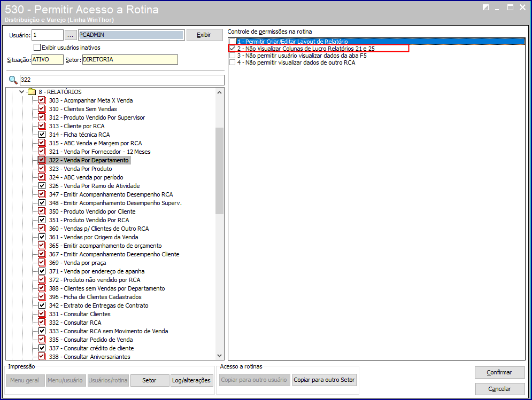
Task: Select '371 - Venda por endereço de apanha'
Action: (x=97, y=271)
